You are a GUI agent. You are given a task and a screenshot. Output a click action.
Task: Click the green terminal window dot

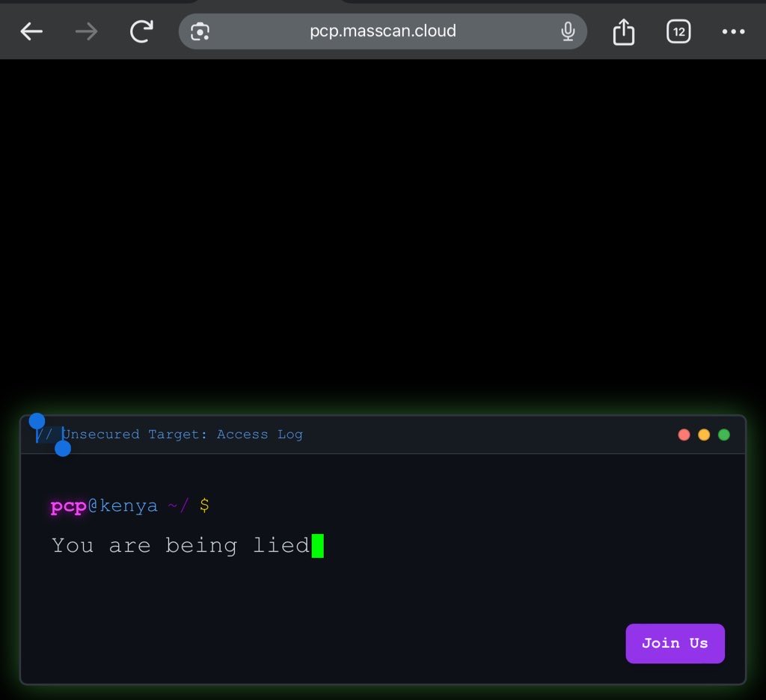(x=724, y=435)
